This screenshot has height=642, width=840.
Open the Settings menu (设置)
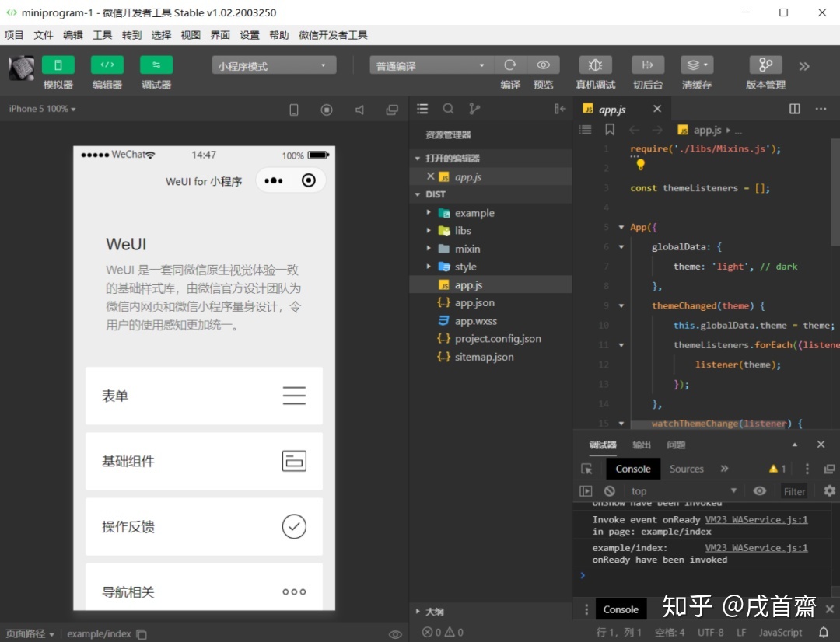(x=250, y=35)
